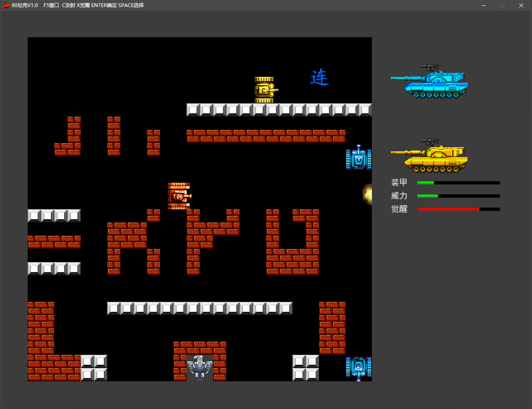Click the blue 连 power-up character

pos(319,77)
